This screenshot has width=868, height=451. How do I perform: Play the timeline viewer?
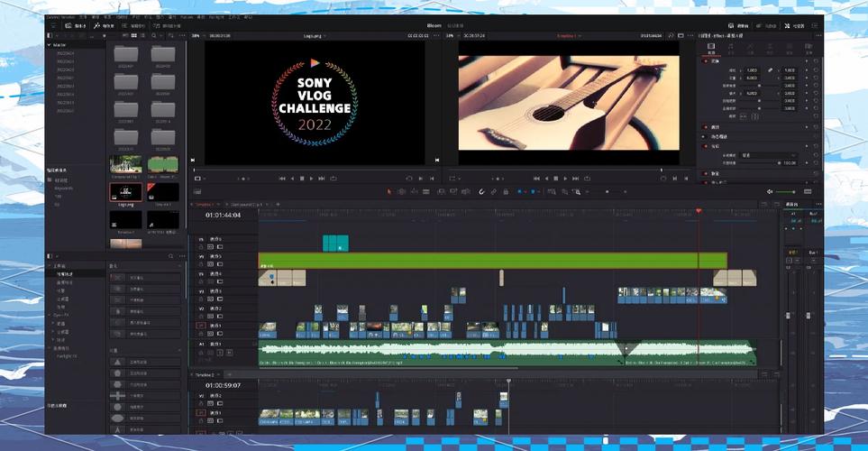[565, 179]
